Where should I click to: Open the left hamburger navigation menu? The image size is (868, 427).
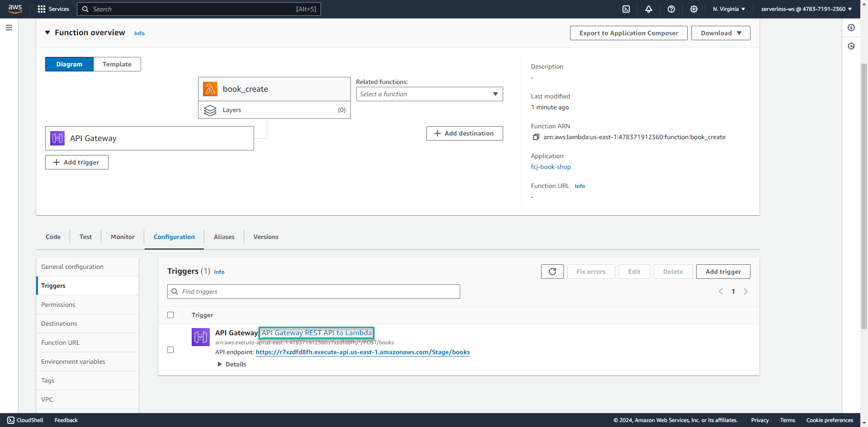(x=9, y=28)
